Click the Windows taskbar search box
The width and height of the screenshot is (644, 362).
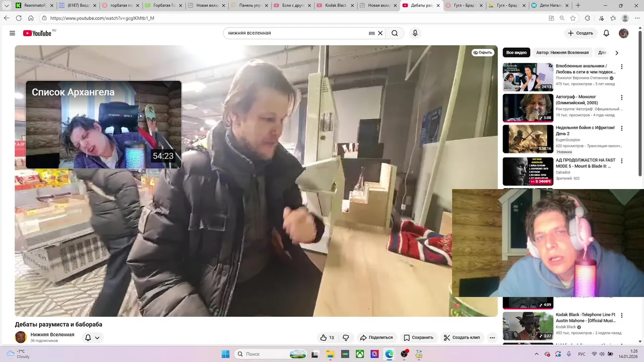[x=271, y=354]
